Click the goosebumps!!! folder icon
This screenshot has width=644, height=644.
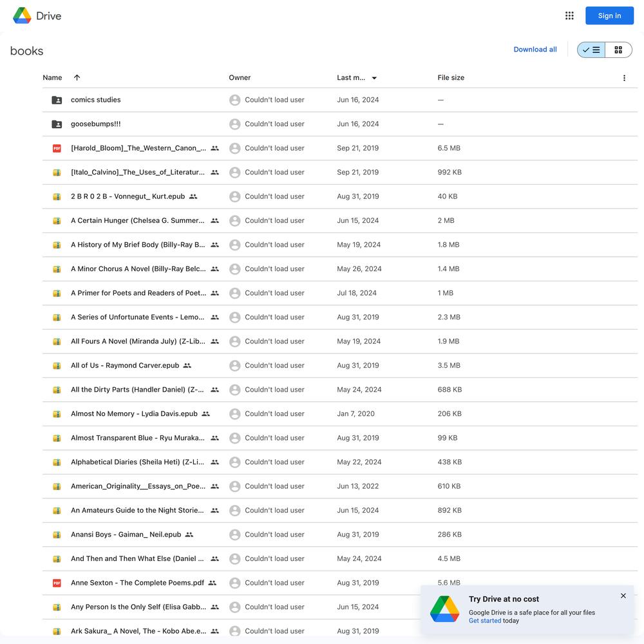(x=57, y=124)
